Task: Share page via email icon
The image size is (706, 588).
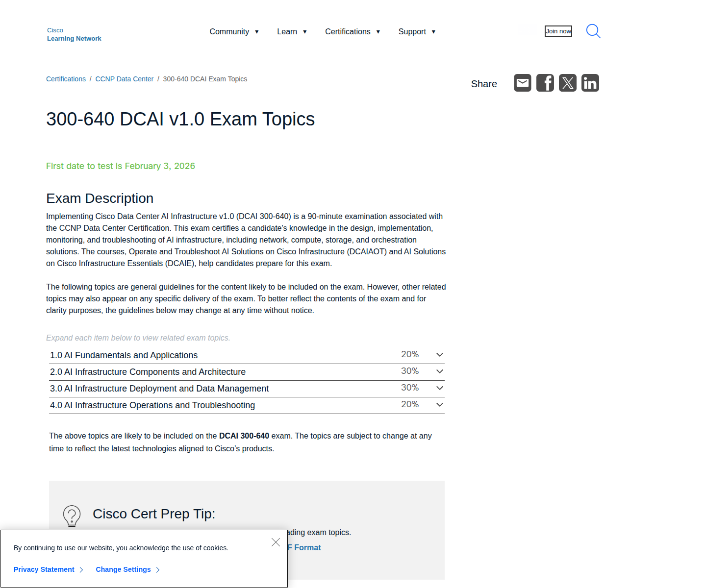Action: [523, 83]
